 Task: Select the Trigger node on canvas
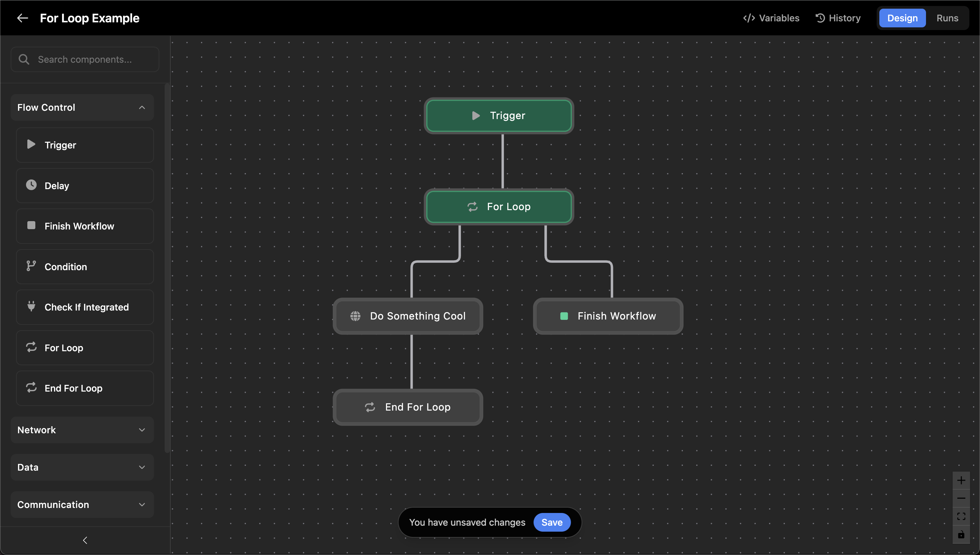click(x=499, y=115)
